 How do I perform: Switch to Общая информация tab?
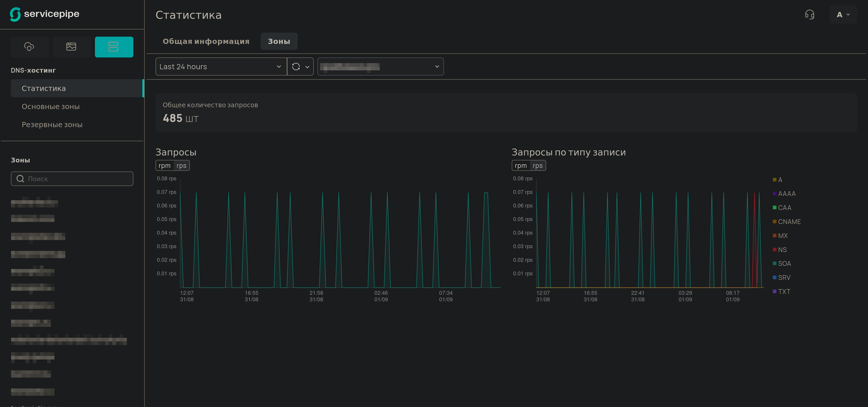(206, 41)
